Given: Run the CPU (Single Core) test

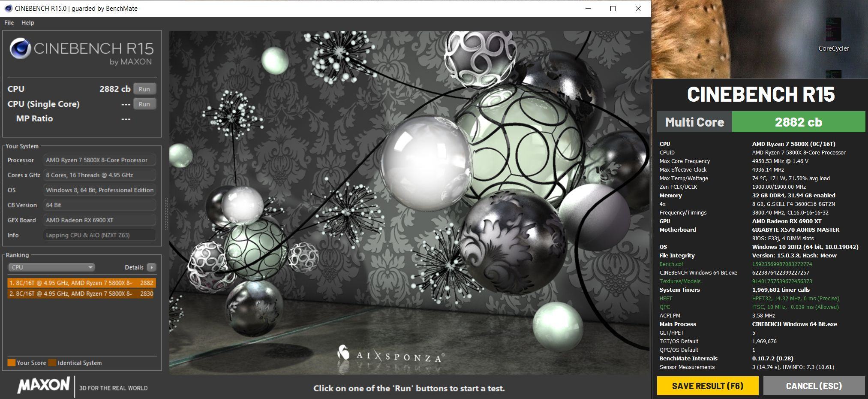Looking at the screenshot, I should tap(144, 104).
